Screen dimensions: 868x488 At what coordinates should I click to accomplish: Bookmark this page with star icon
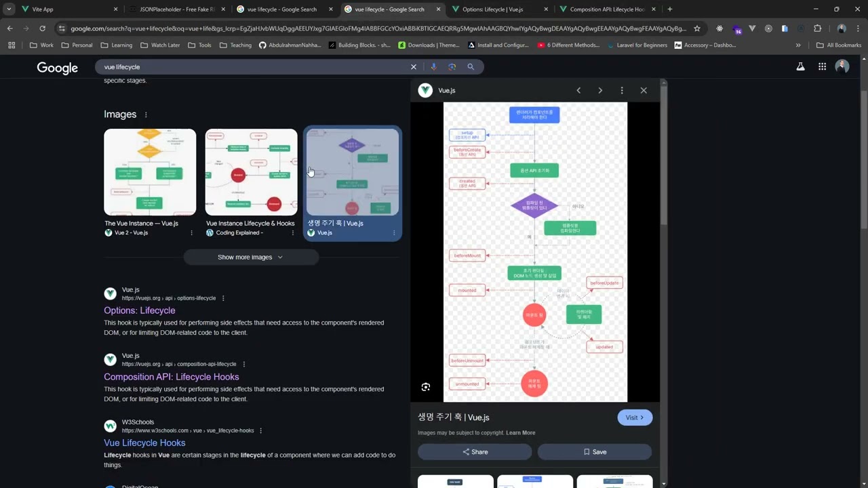click(x=696, y=28)
